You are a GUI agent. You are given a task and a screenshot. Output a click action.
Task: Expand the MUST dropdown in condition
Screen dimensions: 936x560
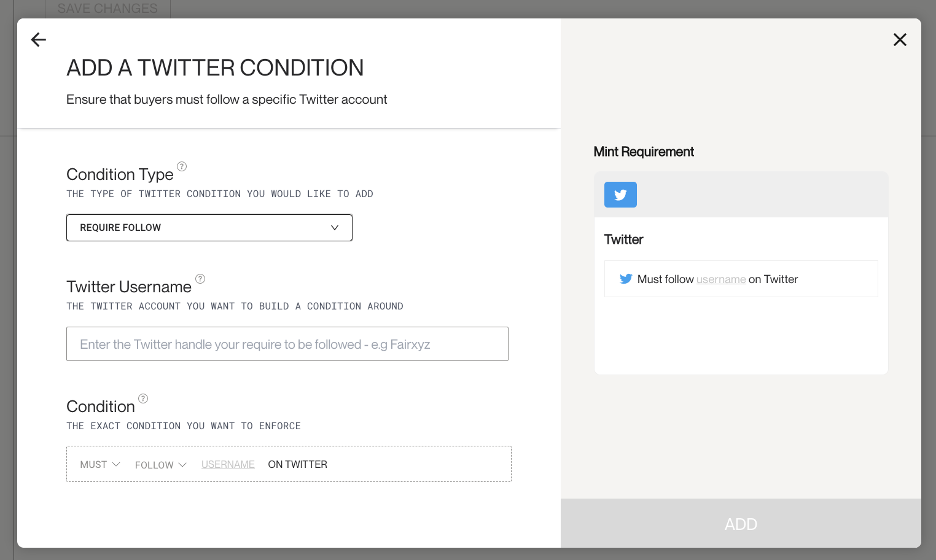tap(100, 465)
